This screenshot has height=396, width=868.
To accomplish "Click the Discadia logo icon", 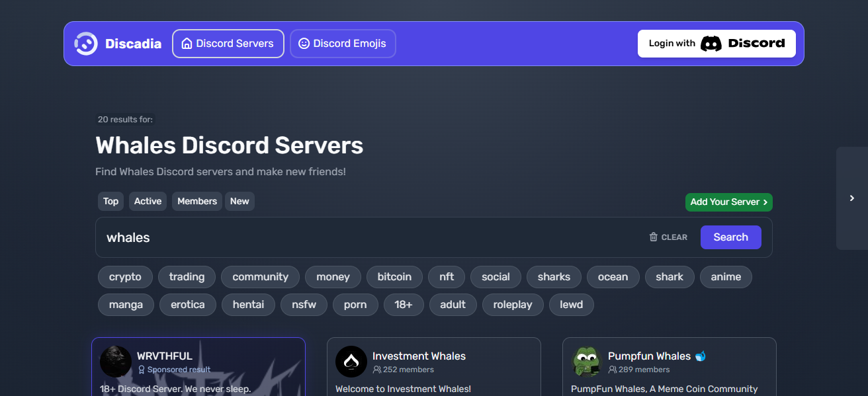I will tap(86, 44).
